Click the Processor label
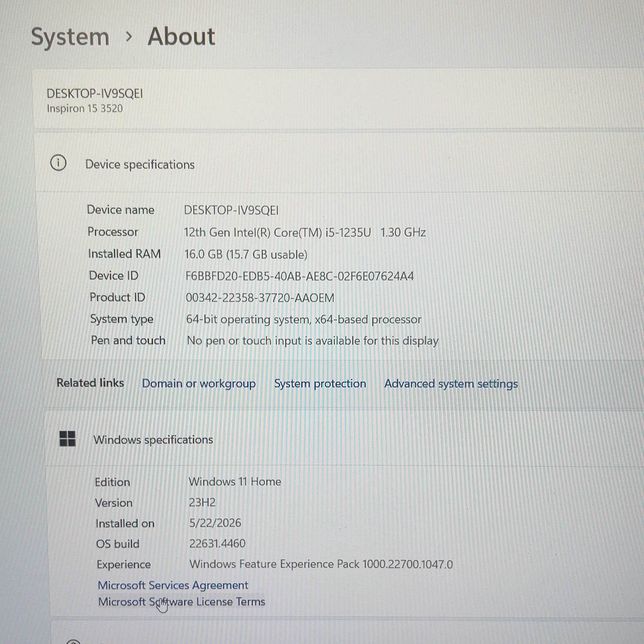This screenshot has height=644, width=644. [x=113, y=232]
